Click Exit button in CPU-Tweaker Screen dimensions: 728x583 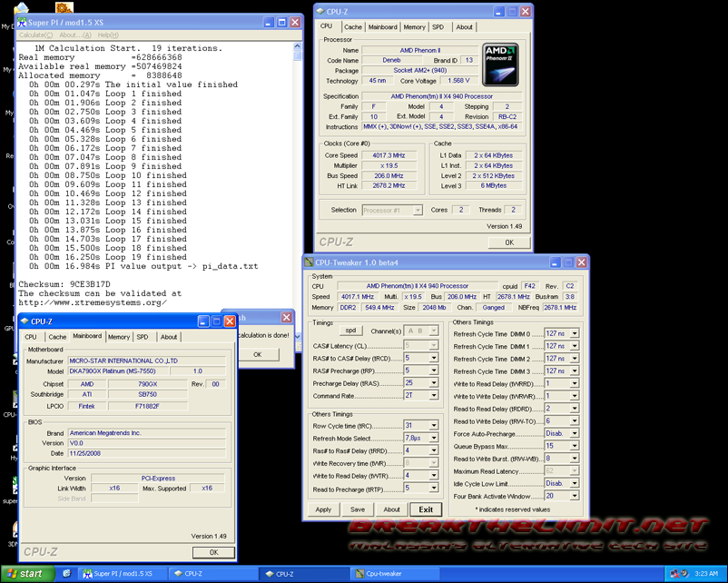[426, 509]
